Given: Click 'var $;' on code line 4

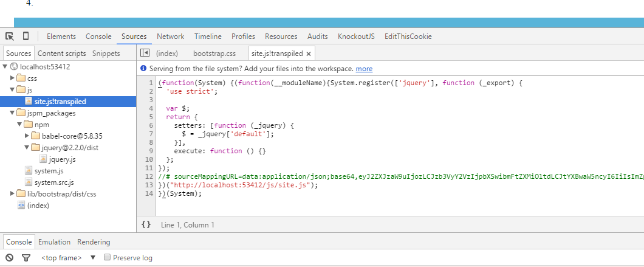Looking at the screenshot, I should click(x=178, y=108).
